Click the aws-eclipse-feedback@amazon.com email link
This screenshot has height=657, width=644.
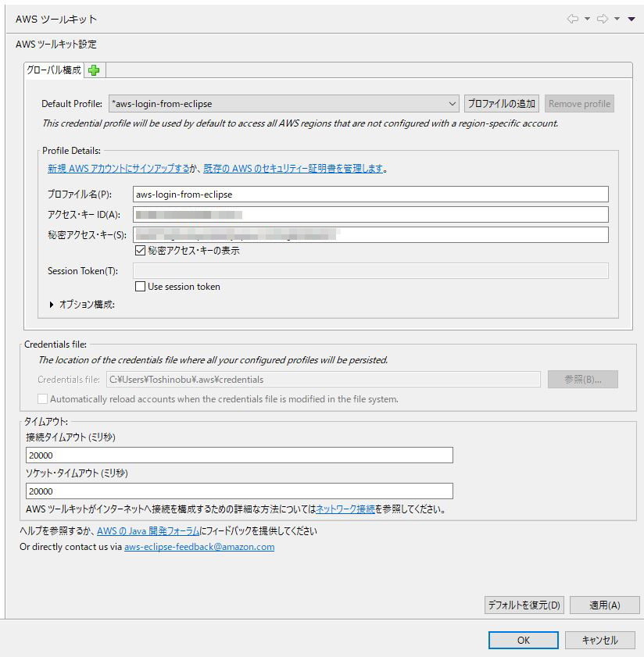(x=199, y=547)
